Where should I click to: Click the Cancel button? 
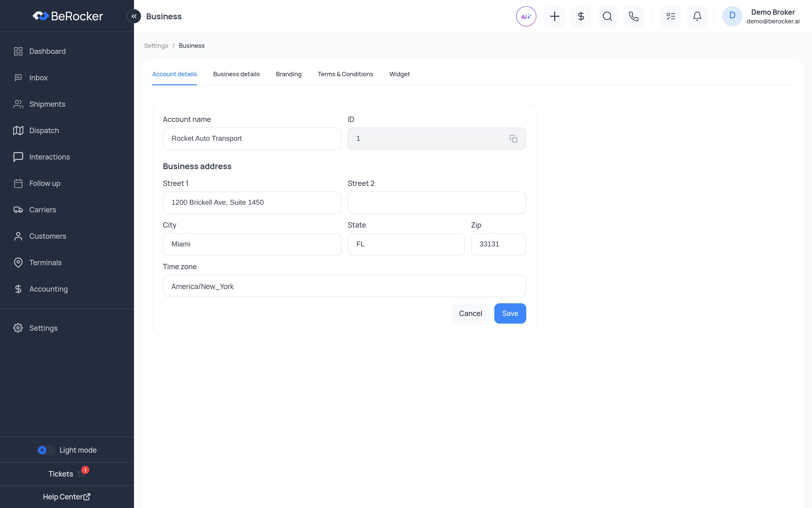point(470,313)
